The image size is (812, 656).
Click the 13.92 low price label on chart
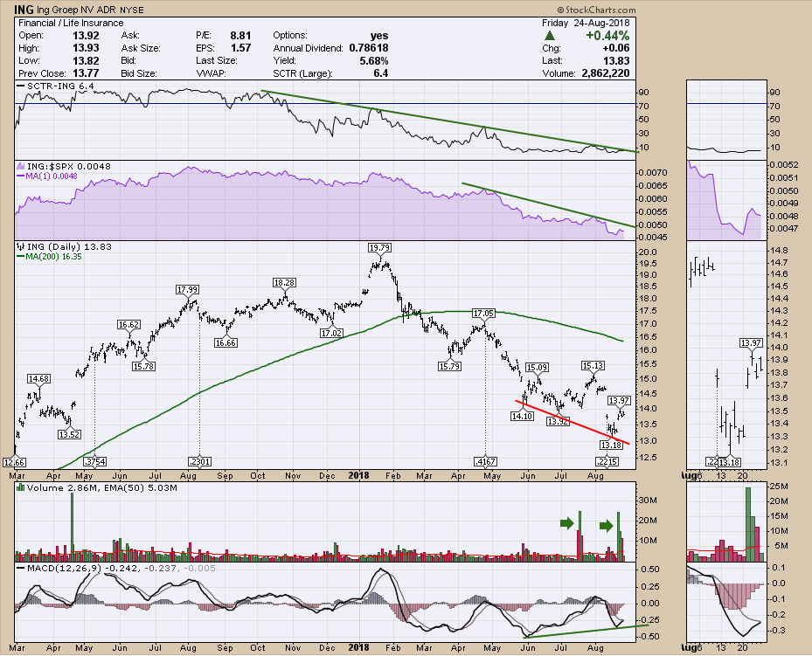click(558, 422)
